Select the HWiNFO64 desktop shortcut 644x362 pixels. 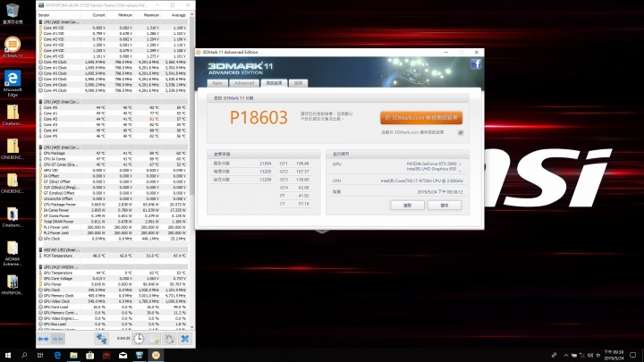13,285
